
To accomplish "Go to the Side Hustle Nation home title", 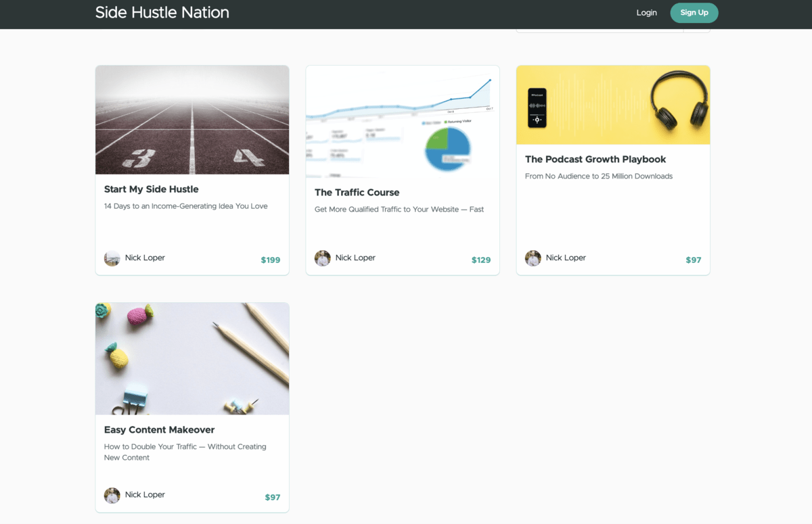I will click(x=162, y=13).
